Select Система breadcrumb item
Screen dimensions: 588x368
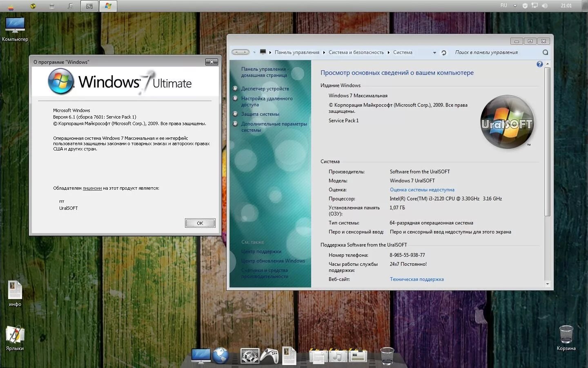403,52
